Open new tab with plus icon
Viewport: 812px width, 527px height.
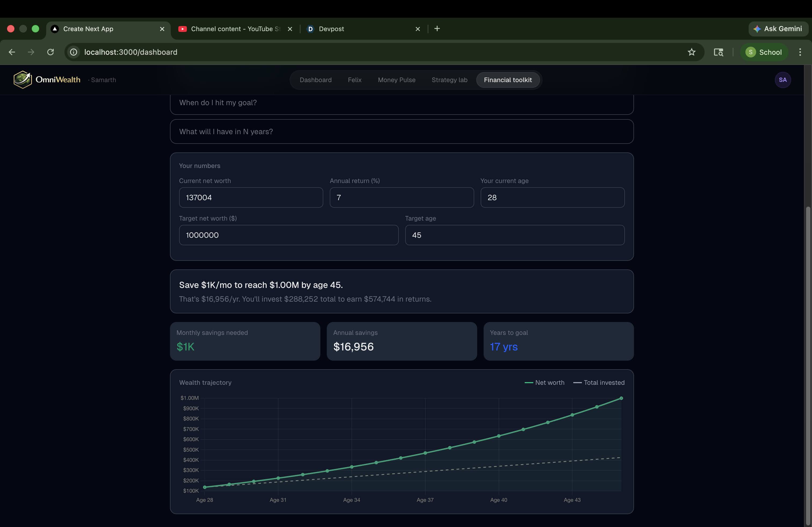[437, 29]
